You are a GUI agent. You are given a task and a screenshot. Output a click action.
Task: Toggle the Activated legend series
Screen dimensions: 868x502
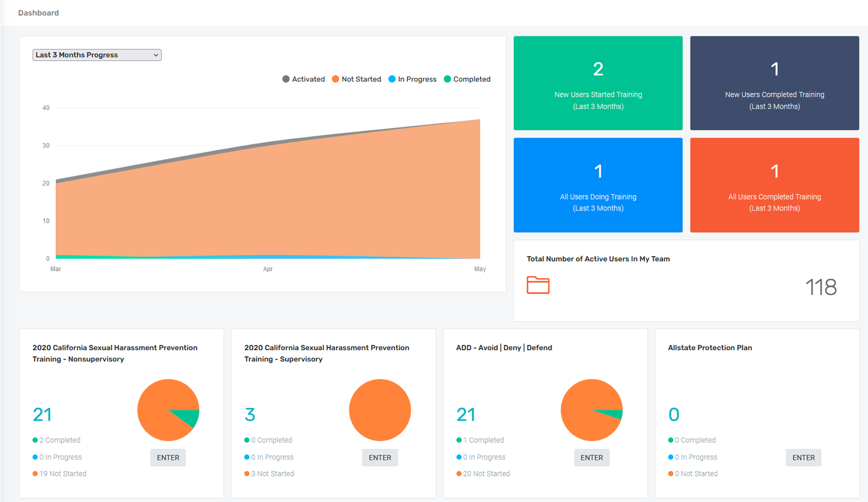pos(303,79)
